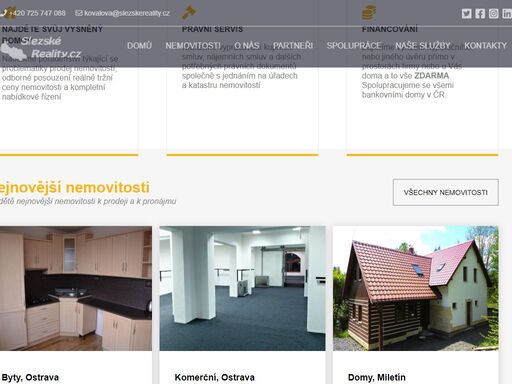Viewport: 512px width, 384px height.
Task: Open the Domy, Miletín house photo
Action: (x=416, y=288)
